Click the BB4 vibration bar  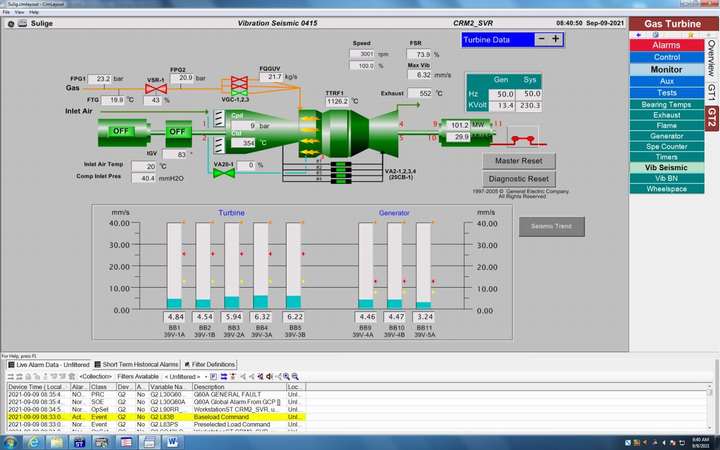[261, 265]
